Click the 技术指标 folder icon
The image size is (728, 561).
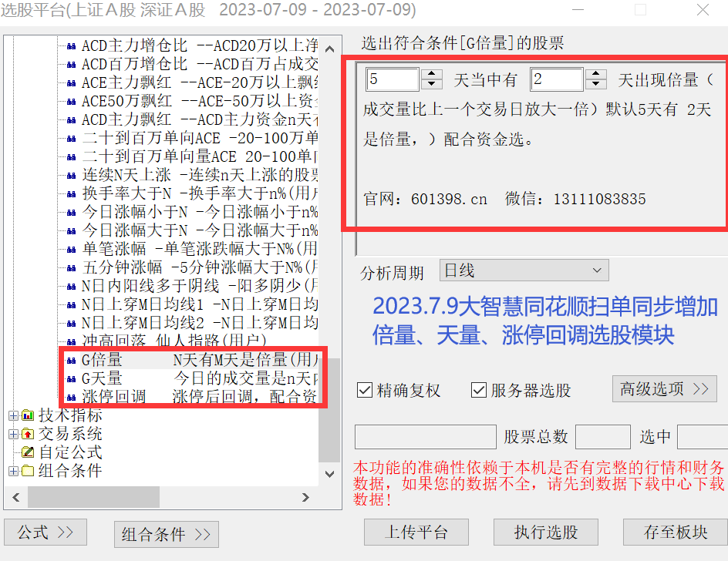28,415
